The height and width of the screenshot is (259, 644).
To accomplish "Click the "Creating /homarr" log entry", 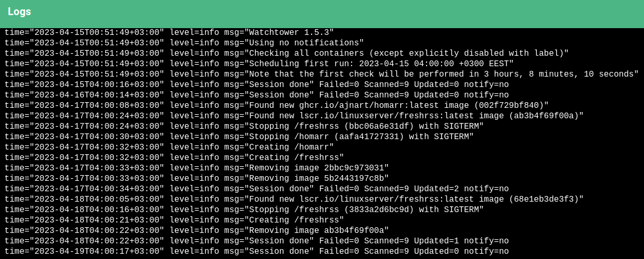I will coord(170,147).
